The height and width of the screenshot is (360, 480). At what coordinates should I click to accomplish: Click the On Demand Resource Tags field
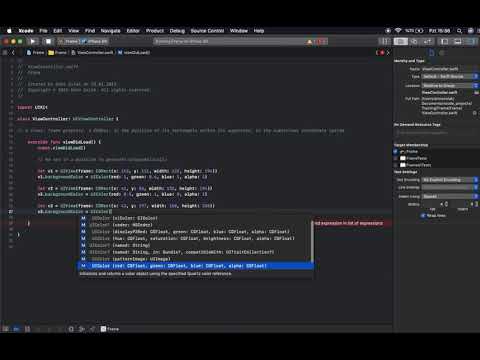tap(436, 132)
